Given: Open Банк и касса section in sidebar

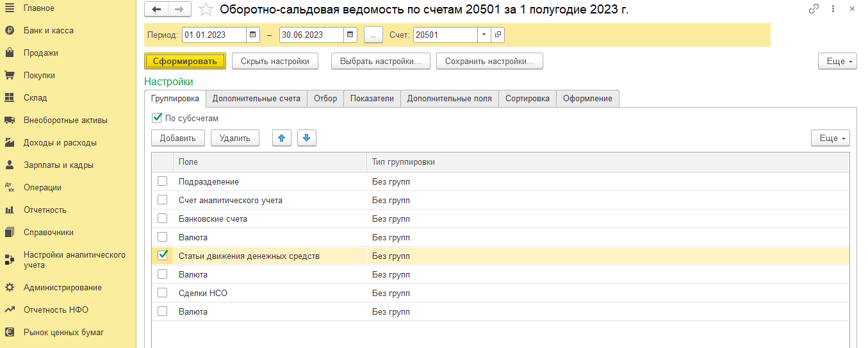Looking at the screenshot, I should [x=49, y=31].
